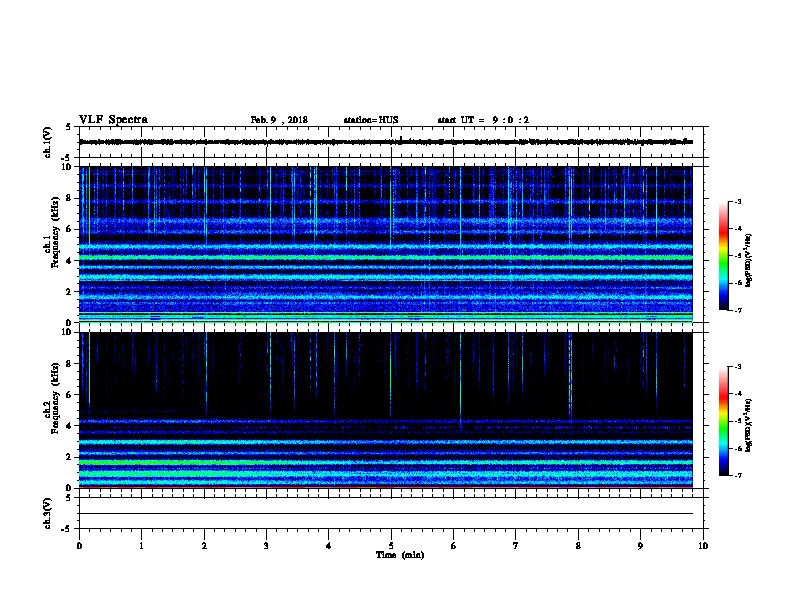The height and width of the screenshot is (612, 792).
Task: Click the flat ch.3 voltage trace line
Action: 386,514
